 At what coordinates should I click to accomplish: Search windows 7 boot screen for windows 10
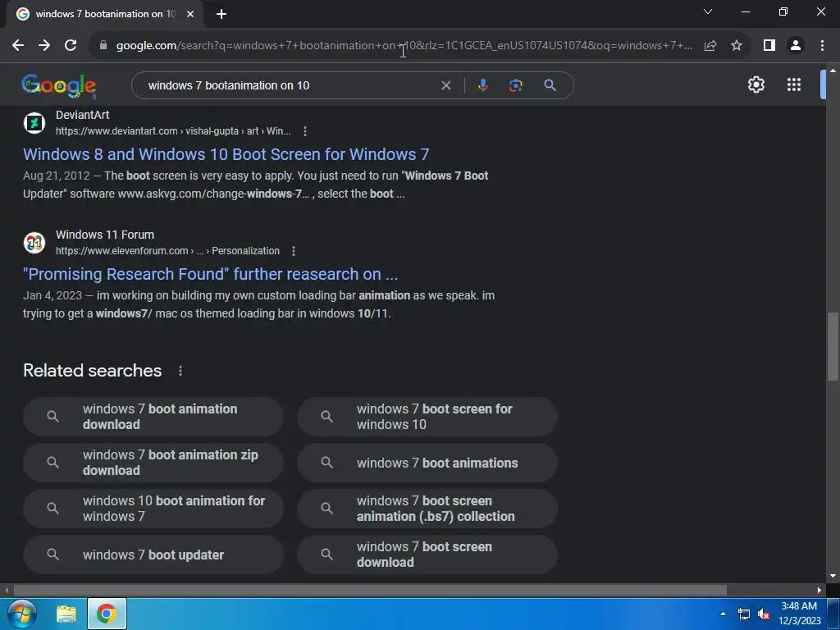coord(427,417)
